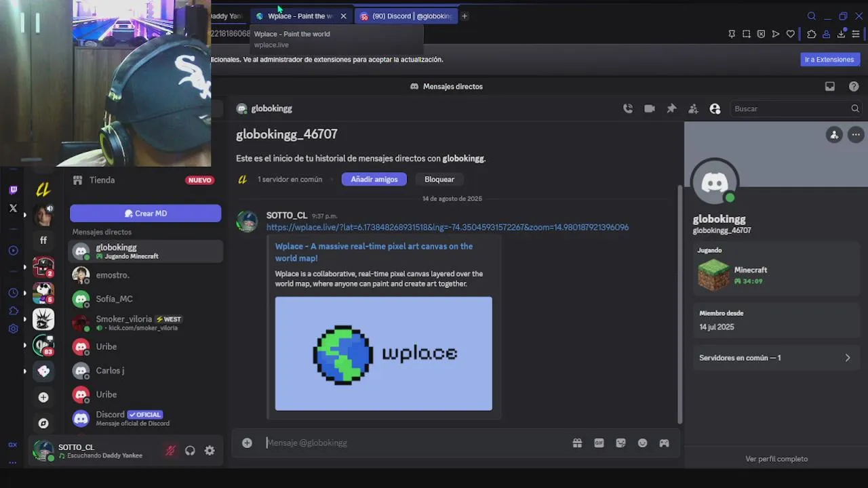
Task: Explore discoverable servers compass icon
Action: (43, 424)
